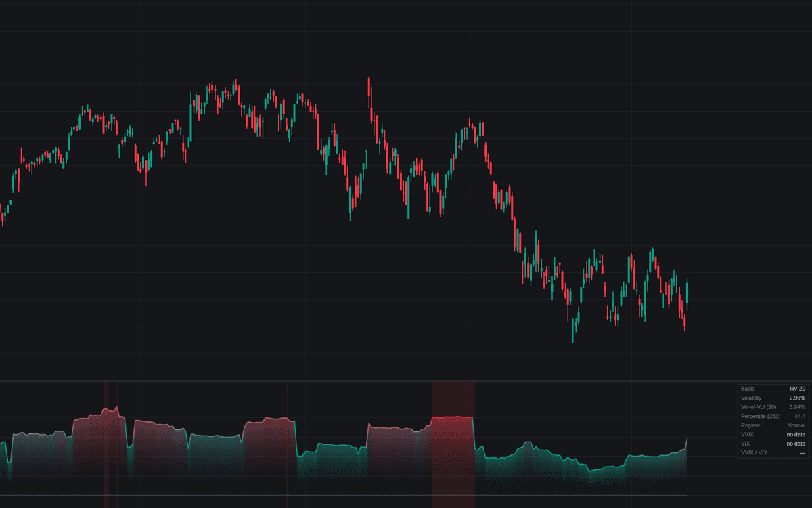Click the dash value for VVIX / VIX
The height and width of the screenshot is (508, 812).
803,452
